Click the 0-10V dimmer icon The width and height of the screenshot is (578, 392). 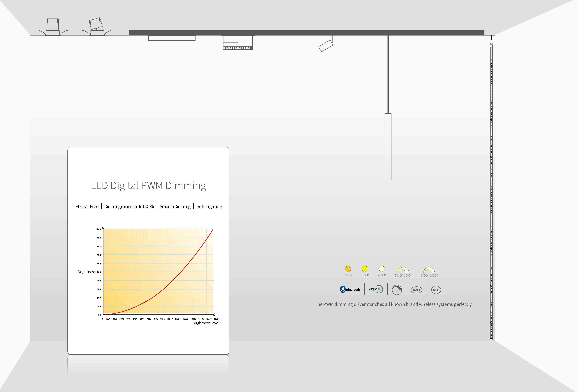(x=397, y=290)
